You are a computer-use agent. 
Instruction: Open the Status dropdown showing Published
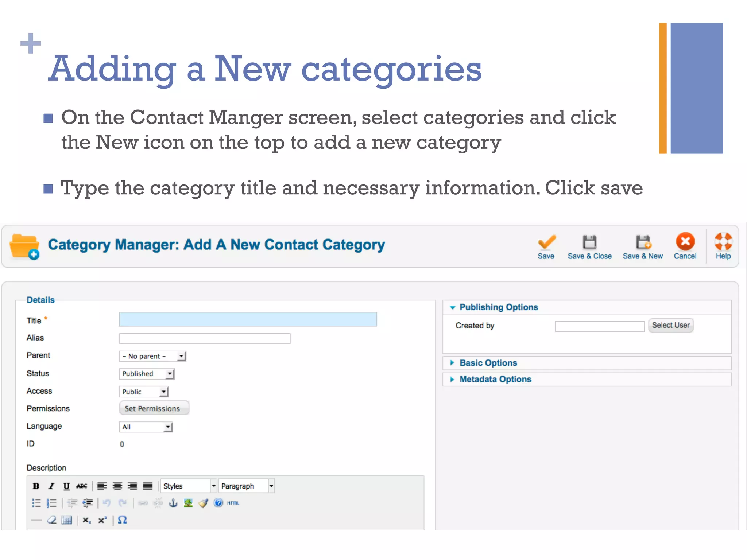tap(147, 374)
